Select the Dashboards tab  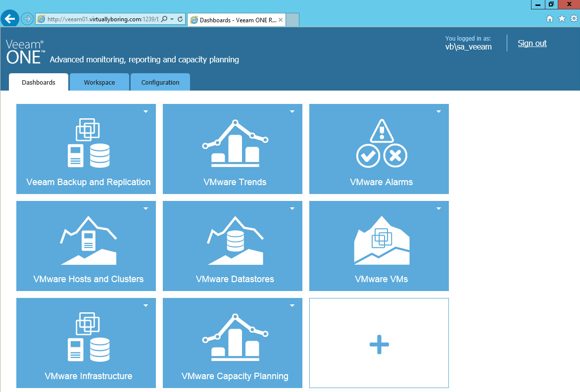pos(39,83)
